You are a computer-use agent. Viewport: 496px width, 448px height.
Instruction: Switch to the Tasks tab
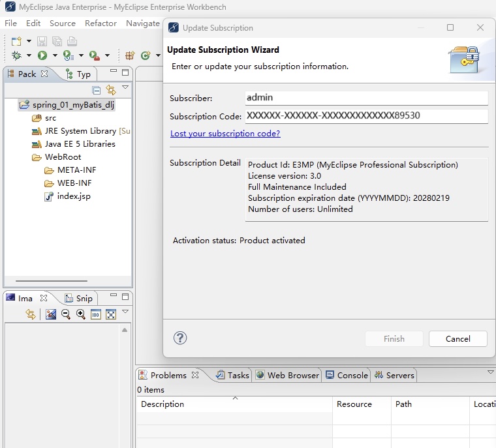[233, 375]
